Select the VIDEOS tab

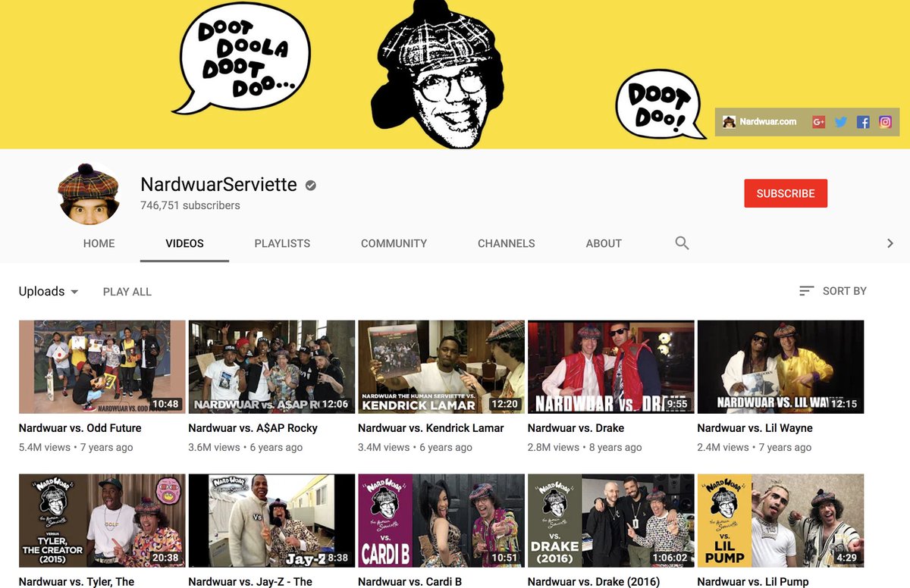tap(185, 243)
